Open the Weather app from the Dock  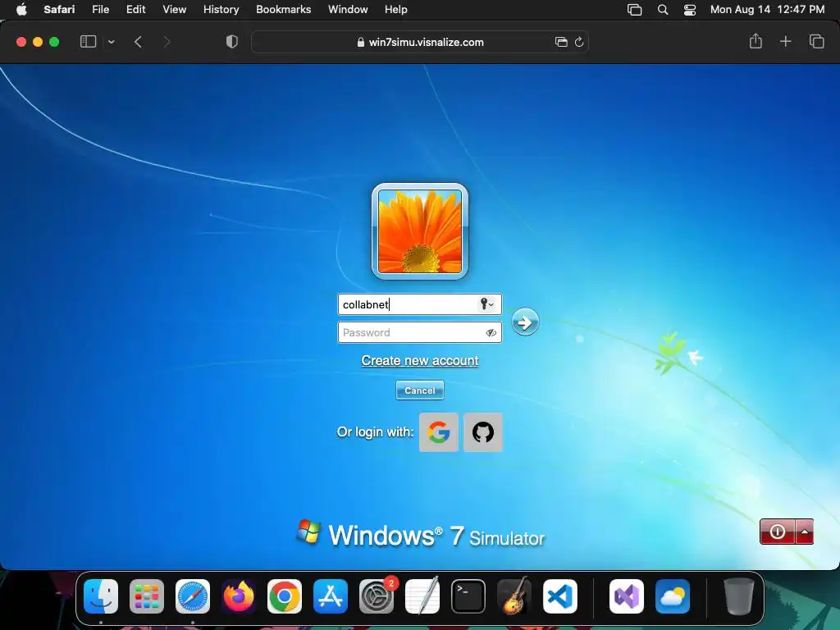[673, 596]
